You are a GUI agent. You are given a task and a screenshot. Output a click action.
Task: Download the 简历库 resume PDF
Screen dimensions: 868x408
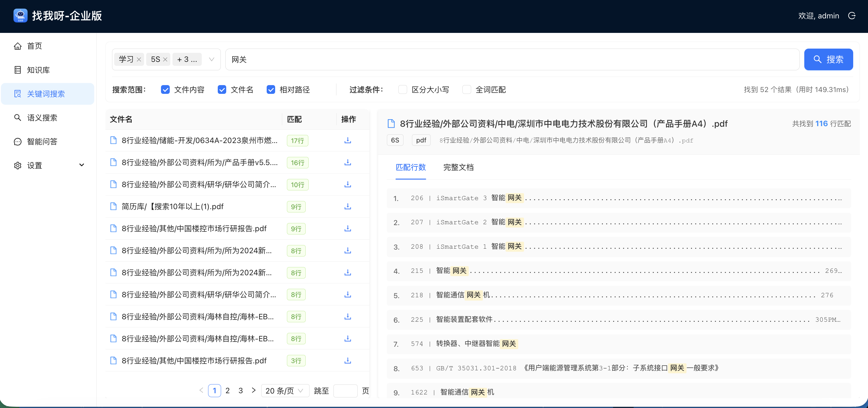(x=347, y=206)
